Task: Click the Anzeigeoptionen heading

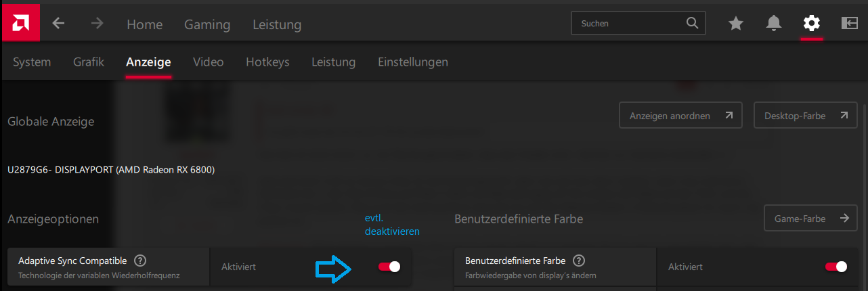Action: point(53,219)
